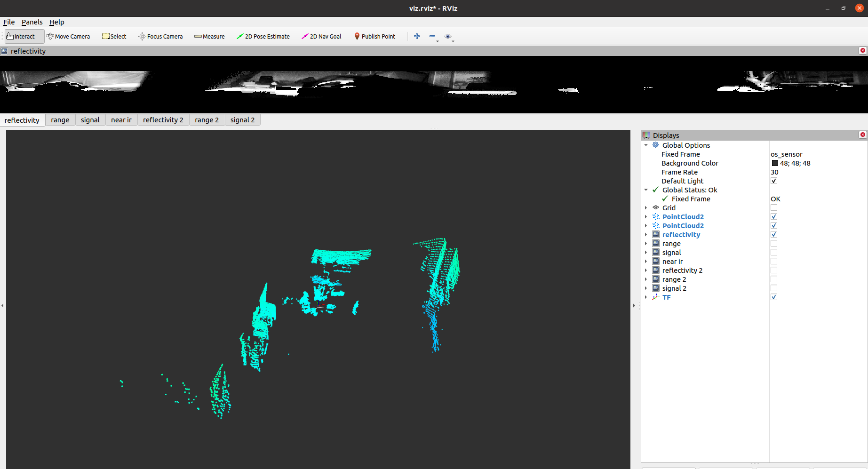Switch to the range tab

click(x=60, y=120)
